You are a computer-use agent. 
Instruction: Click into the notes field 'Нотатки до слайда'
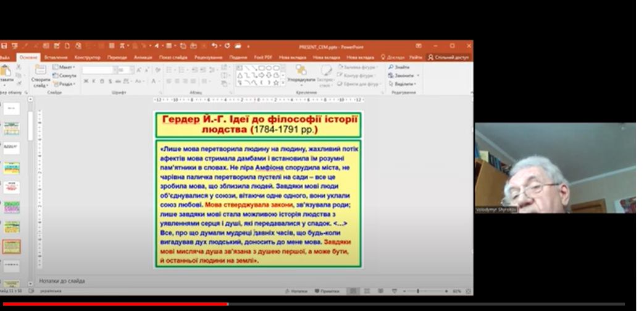click(185, 281)
